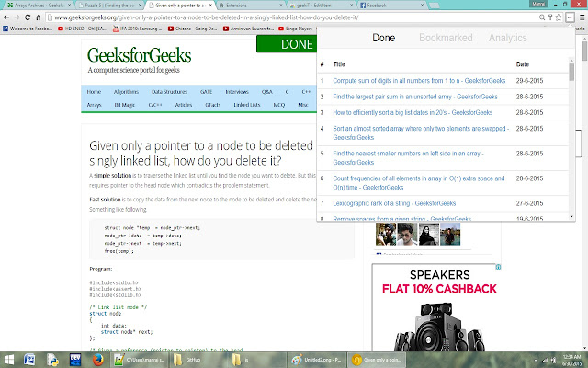Close the Extensions tab
Image resolution: width=588 pixels, height=368 pixels.
(281, 6)
